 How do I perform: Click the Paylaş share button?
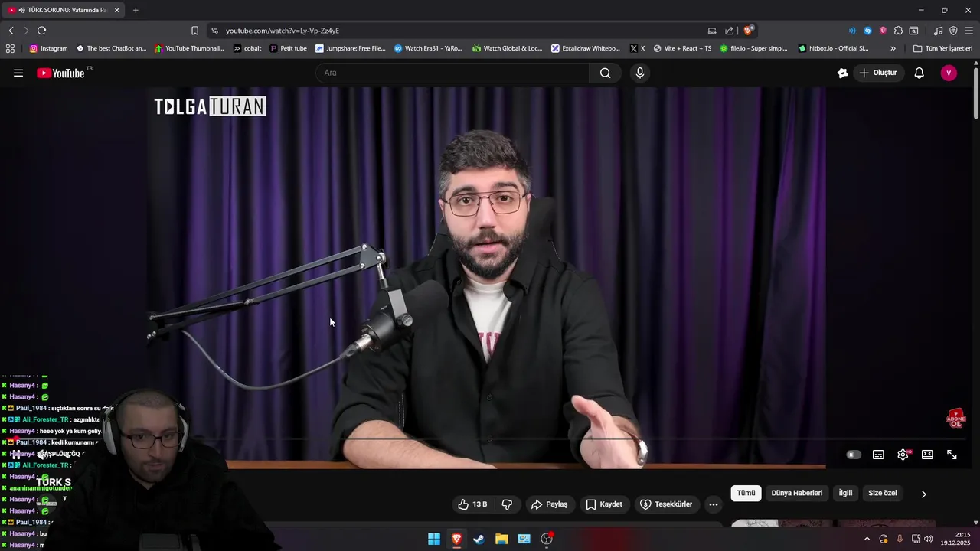point(550,504)
